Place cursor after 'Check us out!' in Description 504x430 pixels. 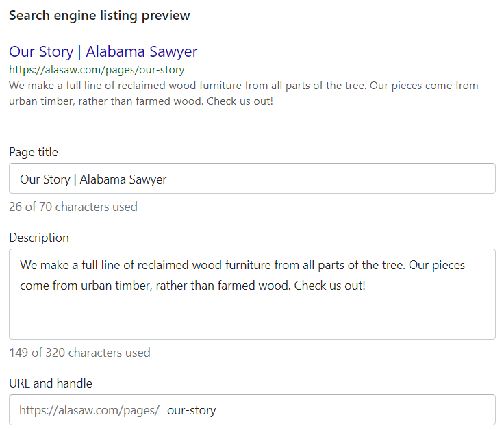tap(366, 286)
